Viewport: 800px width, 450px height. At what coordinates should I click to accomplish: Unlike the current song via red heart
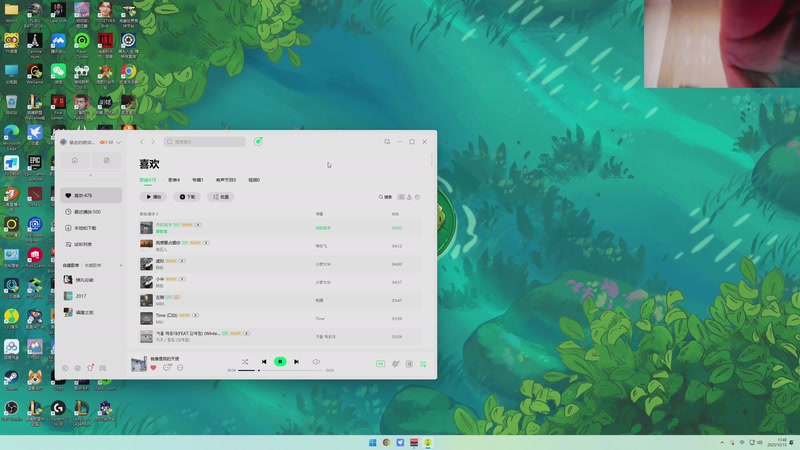tap(153, 368)
